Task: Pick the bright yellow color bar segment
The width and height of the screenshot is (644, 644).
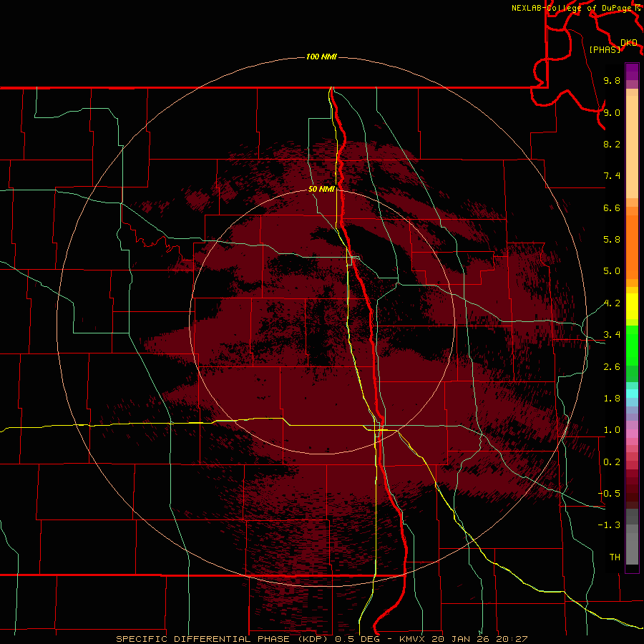Action: [x=632, y=306]
